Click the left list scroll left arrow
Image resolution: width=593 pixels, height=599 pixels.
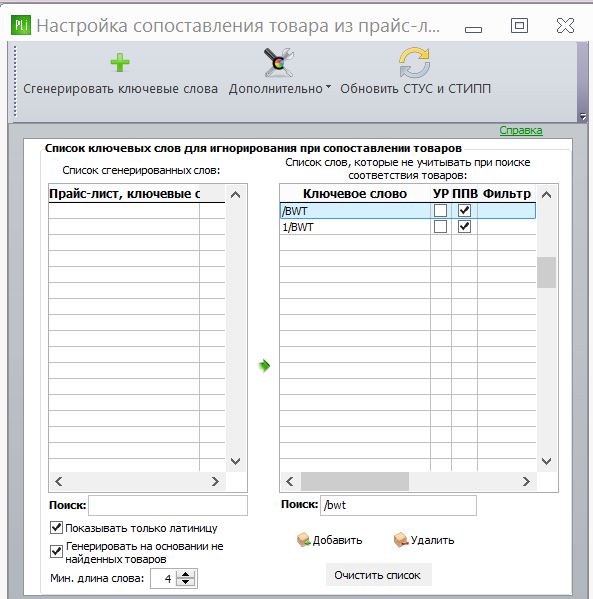(x=58, y=481)
